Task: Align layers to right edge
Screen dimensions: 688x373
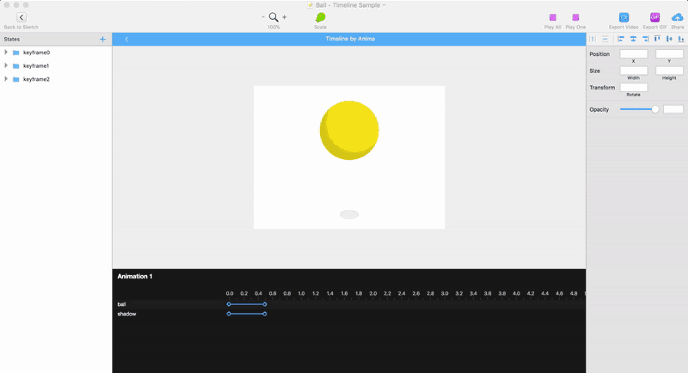Action: click(645, 39)
